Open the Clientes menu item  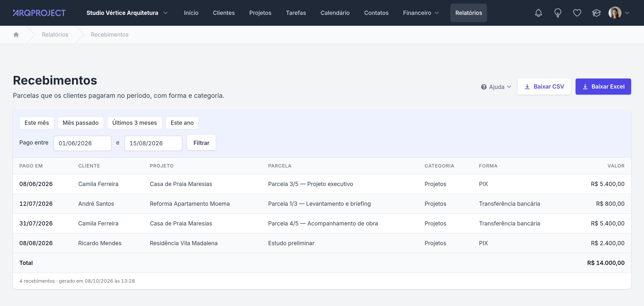click(224, 13)
